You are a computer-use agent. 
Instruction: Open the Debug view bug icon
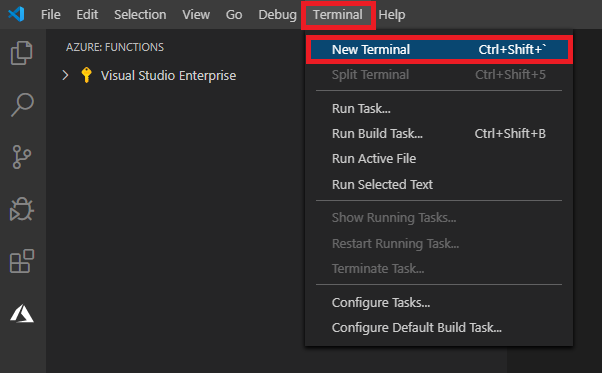pos(22,209)
